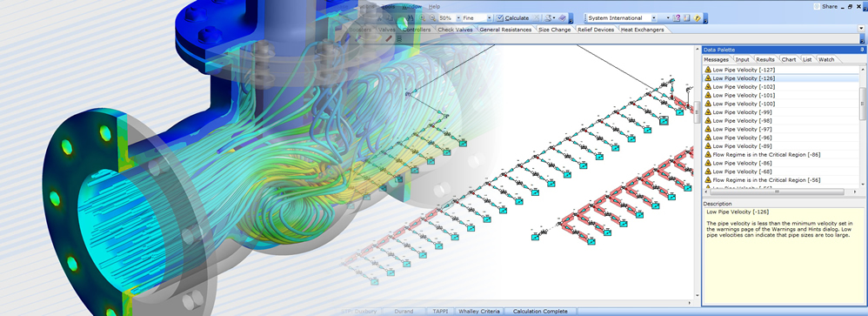This screenshot has width=868, height=316.
Task: Select message Low Pipe Velocity [-68]
Action: coord(781,171)
